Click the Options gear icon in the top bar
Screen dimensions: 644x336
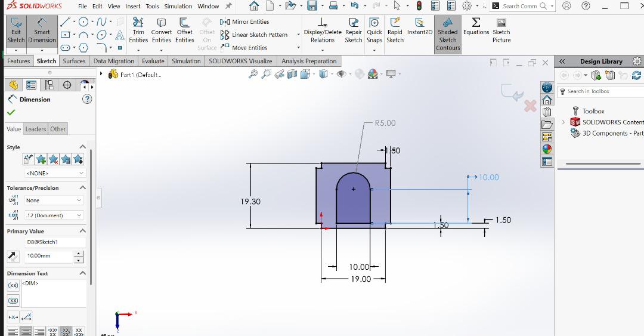467,6
